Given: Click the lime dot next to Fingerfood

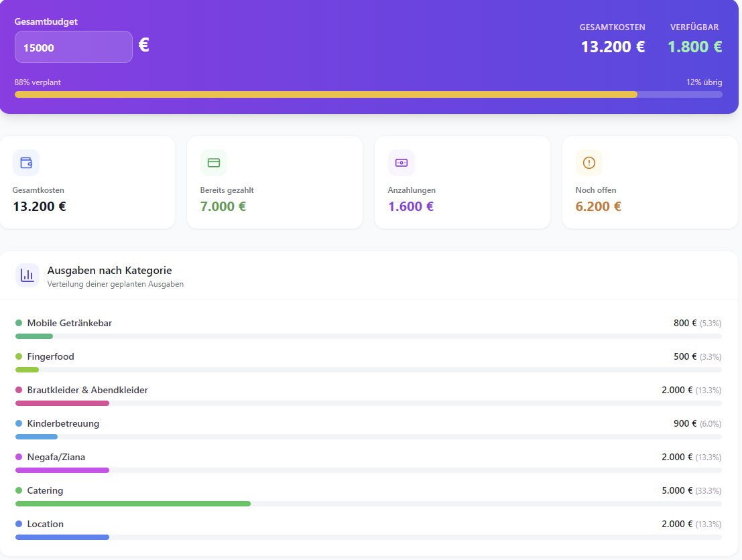Looking at the screenshot, I should pyautogui.click(x=19, y=356).
